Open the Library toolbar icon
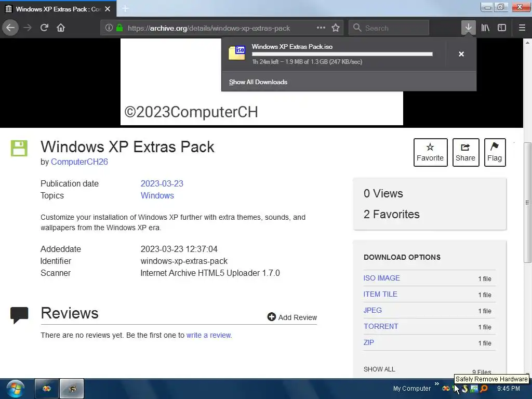This screenshot has width=532, height=399. (x=485, y=28)
